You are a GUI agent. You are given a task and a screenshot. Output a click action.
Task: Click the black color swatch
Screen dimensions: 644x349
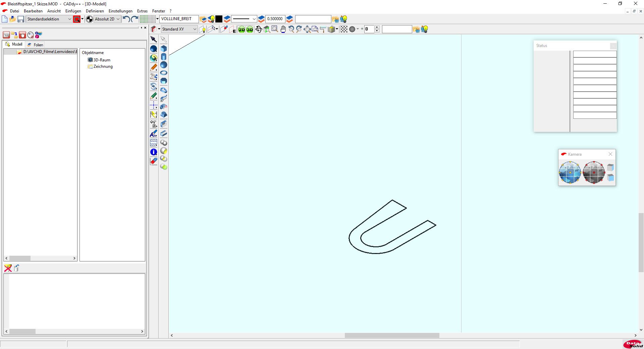(219, 19)
